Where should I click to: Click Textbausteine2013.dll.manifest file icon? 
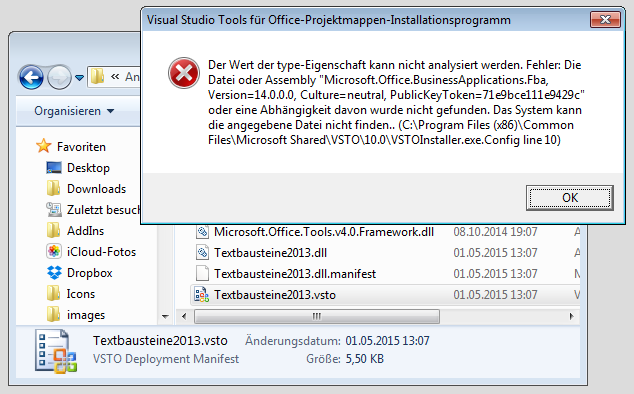coord(202,273)
